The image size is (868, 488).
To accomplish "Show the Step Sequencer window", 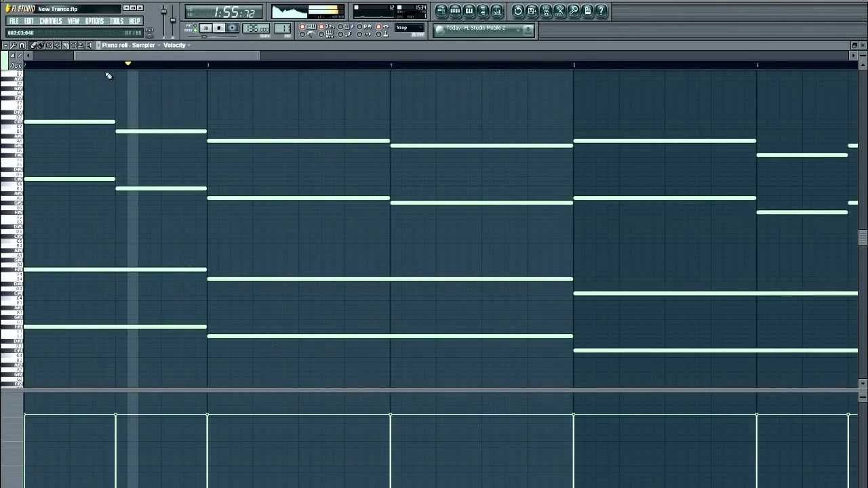I will pos(455,11).
